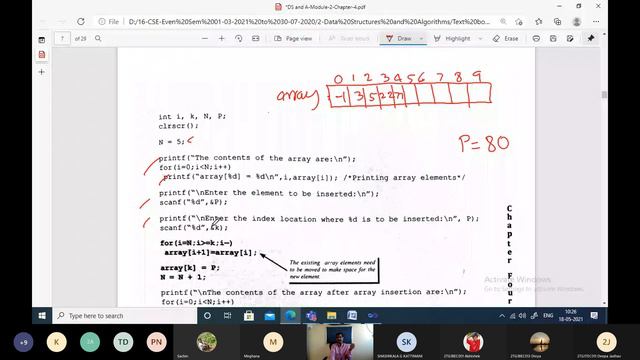Viewport: 640px width, 360px height.
Task: Toggle pin on the PDF toolbar
Action: [x=591, y=38]
